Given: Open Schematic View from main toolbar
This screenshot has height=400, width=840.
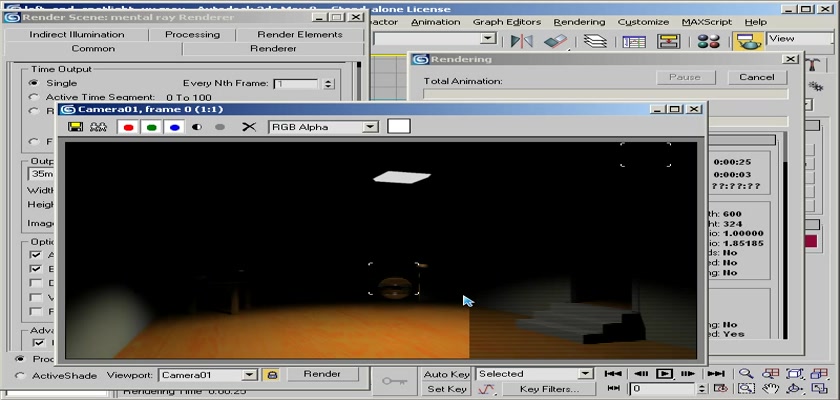Looking at the screenshot, I should click(x=668, y=41).
